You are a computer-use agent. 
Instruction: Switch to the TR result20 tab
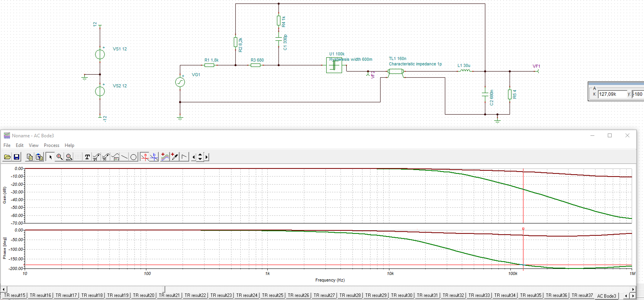pos(144,295)
